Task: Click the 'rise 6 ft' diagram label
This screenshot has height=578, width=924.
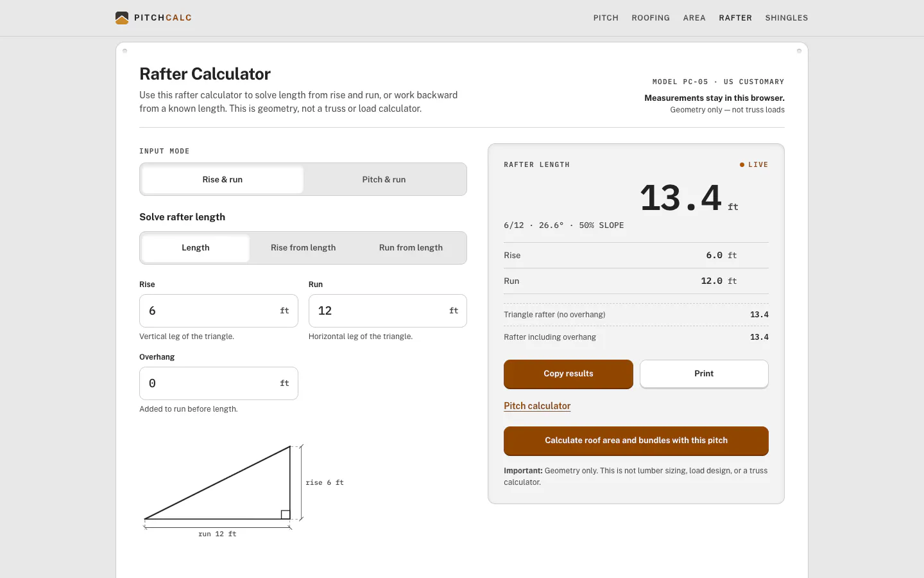Action: [325, 482]
